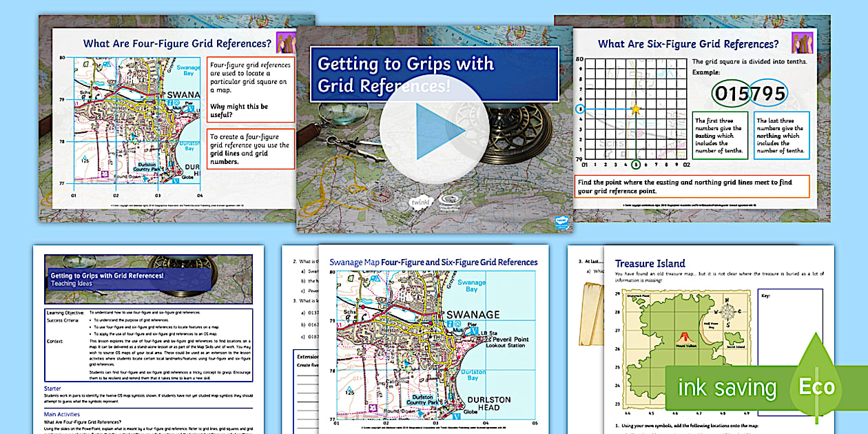The width and height of the screenshot is (868, 434).
Task: Click the volcano icon on Treasure Island map
Action: (x=684, y=336)
